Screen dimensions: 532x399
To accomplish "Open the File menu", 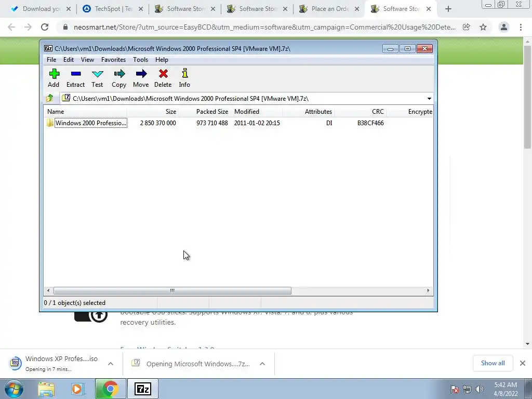I will (51, 60).
